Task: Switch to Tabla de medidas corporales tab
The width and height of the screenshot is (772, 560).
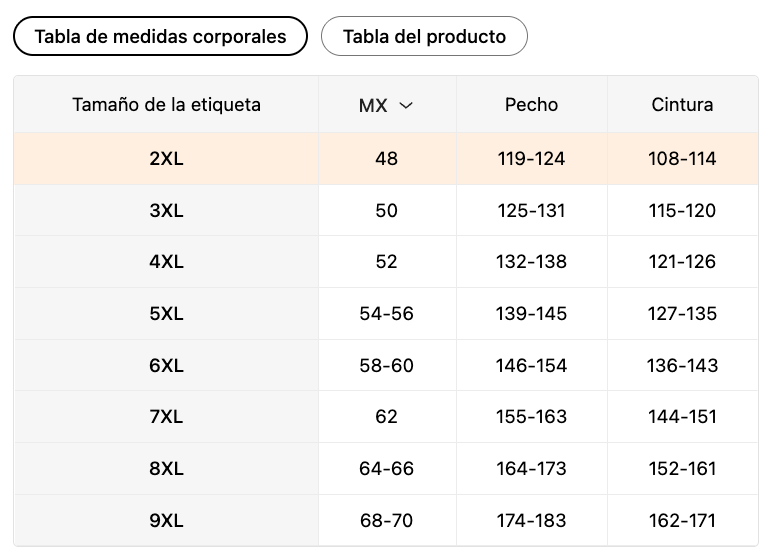Action: [x=160, y=37]
